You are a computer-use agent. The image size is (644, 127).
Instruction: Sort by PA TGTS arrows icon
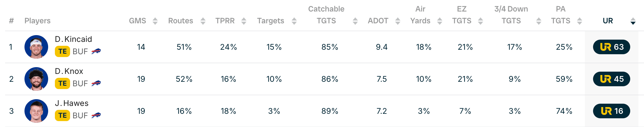pos(580,21)
